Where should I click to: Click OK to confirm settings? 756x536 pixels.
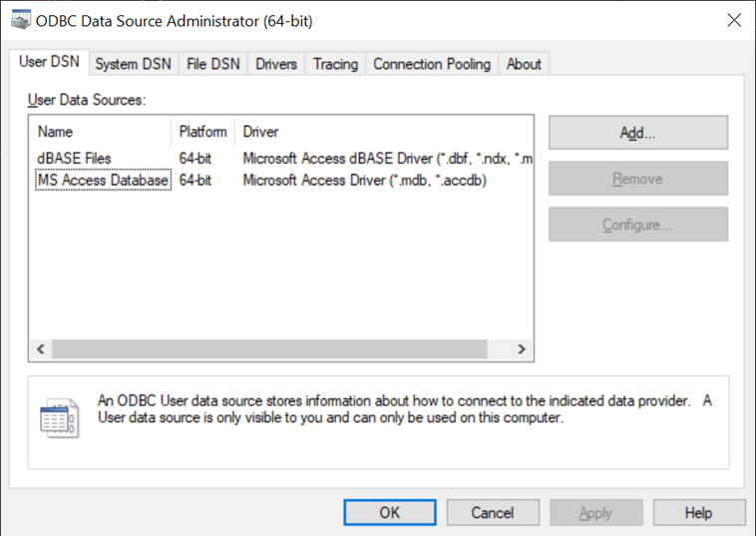click(389, 512)
